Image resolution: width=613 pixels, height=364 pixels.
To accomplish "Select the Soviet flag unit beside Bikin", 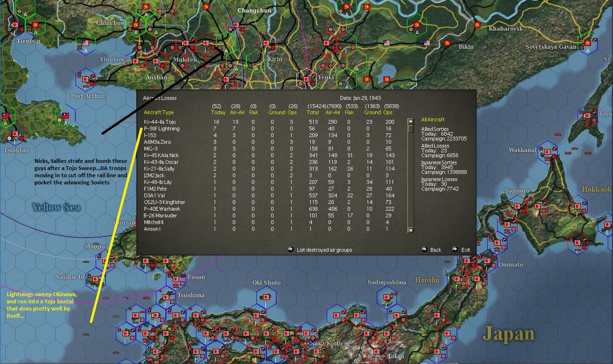I will pos(447,43).
